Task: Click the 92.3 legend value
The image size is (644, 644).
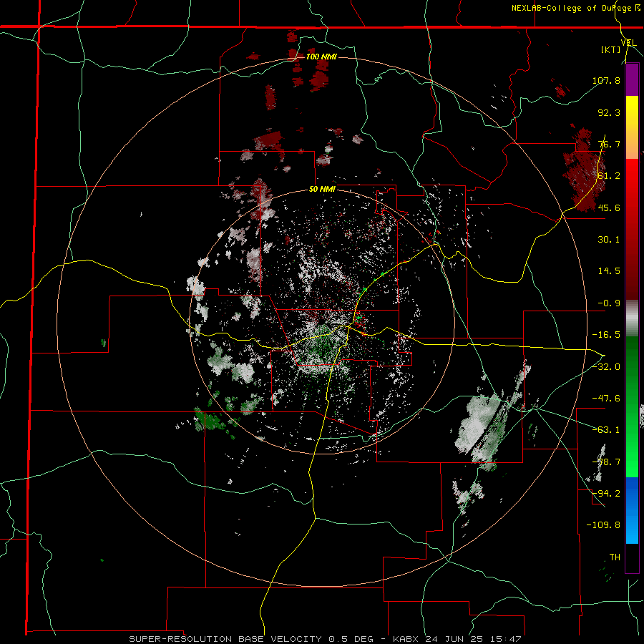Action: pos(609,112)
